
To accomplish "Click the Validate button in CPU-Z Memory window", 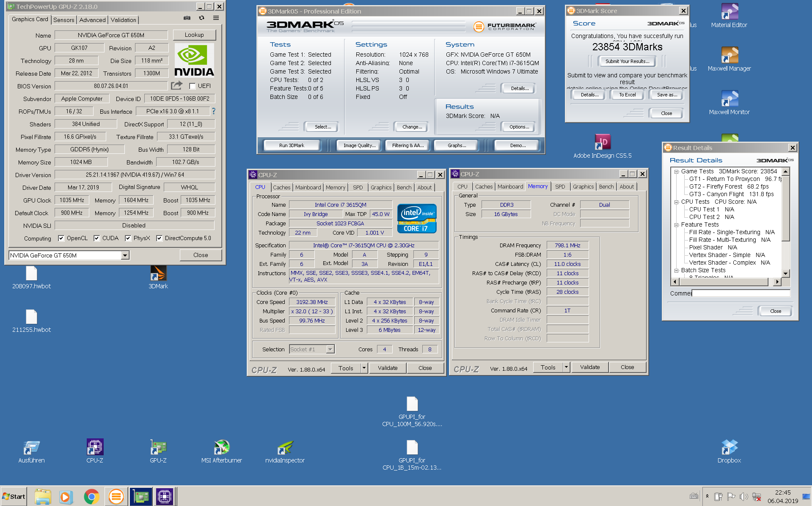I will [590, 367].
